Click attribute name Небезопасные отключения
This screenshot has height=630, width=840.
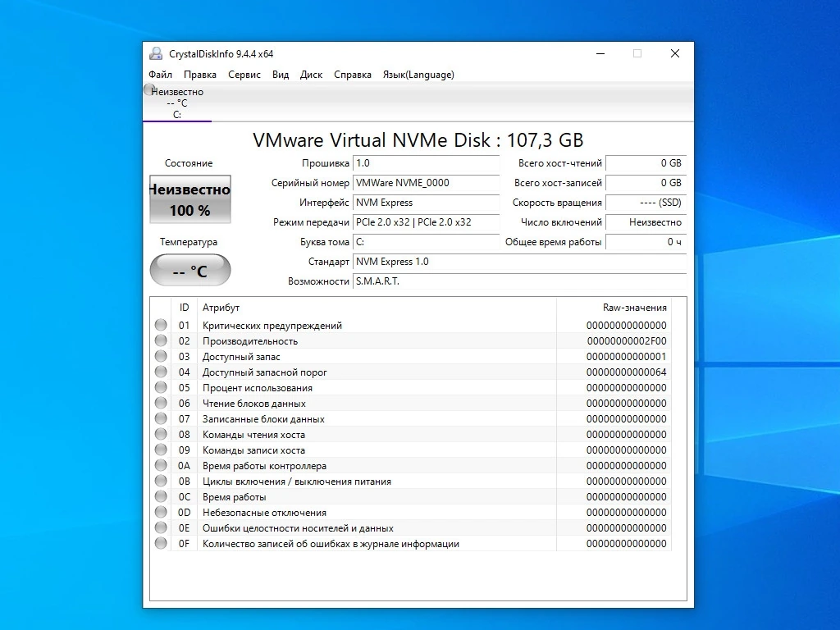[x=264, y=513]
